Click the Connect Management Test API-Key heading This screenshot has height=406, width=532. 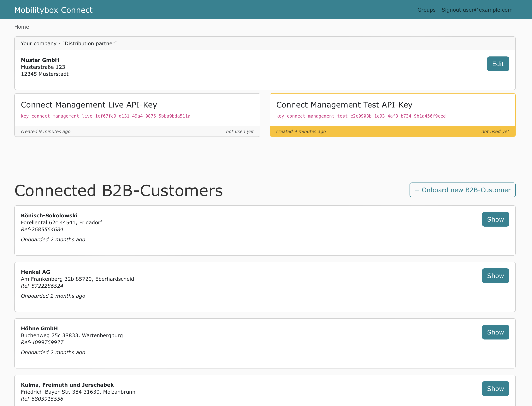[x=344, y=105]
